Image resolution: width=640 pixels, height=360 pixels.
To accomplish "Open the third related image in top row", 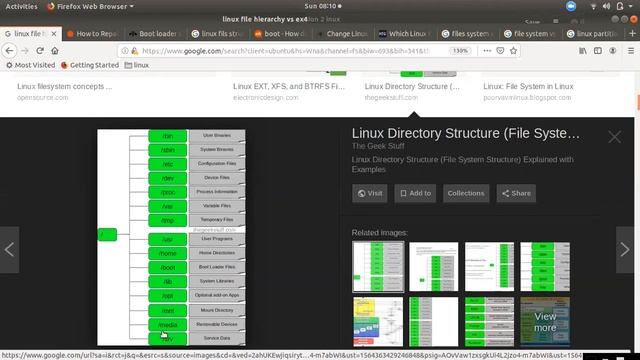I will [489, 267].
